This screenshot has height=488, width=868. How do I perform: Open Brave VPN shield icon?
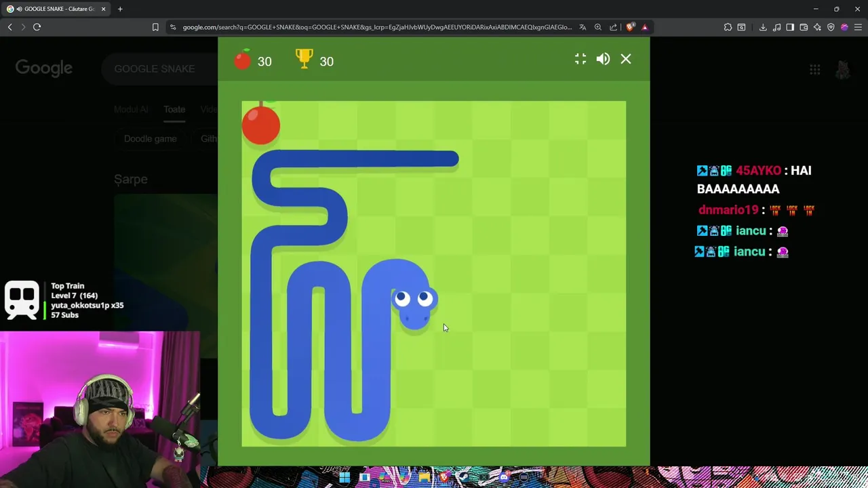pos(831,27)
